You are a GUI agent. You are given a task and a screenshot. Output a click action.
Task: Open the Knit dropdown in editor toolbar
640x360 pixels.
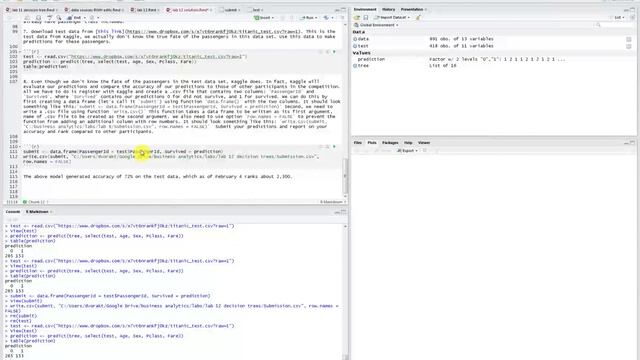tap(76, 18)
